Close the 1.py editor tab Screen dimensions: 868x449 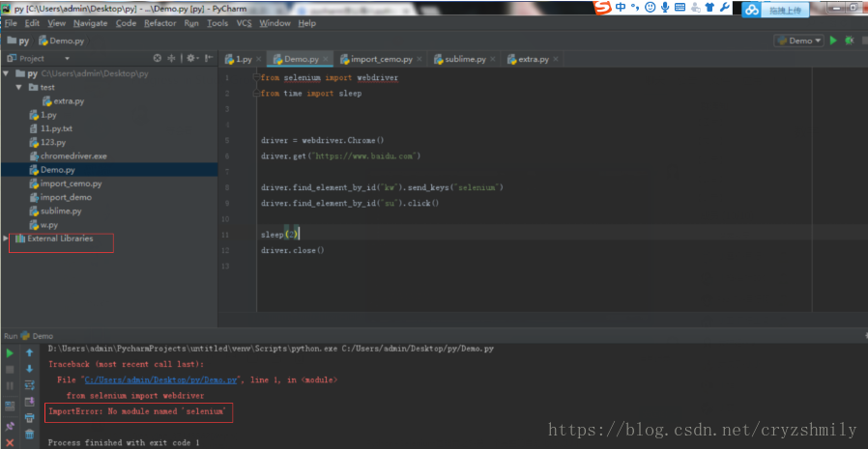(x=258, y=59)
